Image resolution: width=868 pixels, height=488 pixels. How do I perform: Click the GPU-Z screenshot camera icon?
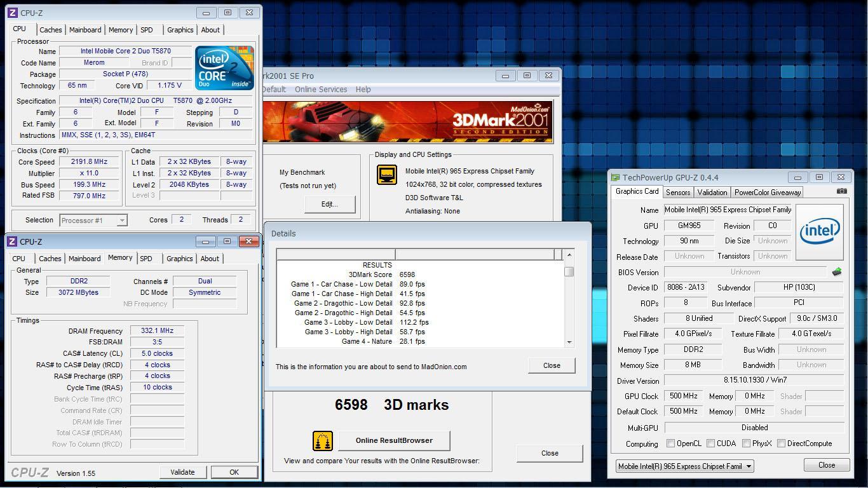(x=841, y=191)
